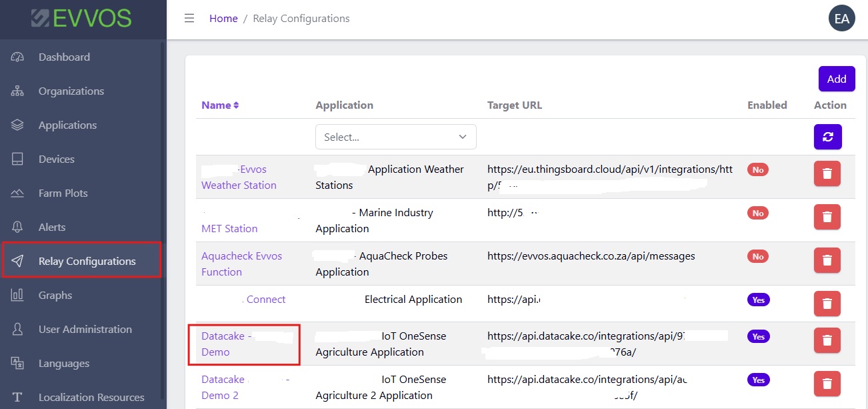
Task: Click Yes enabled badge on Connect row
Action: (x=758, y=300)
